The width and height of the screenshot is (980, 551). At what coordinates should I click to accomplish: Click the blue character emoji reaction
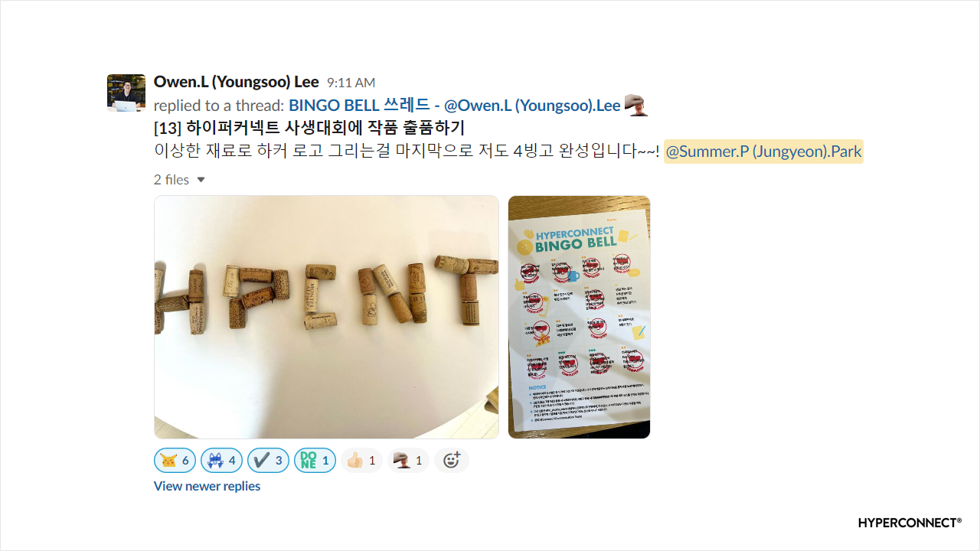[221, 461]
